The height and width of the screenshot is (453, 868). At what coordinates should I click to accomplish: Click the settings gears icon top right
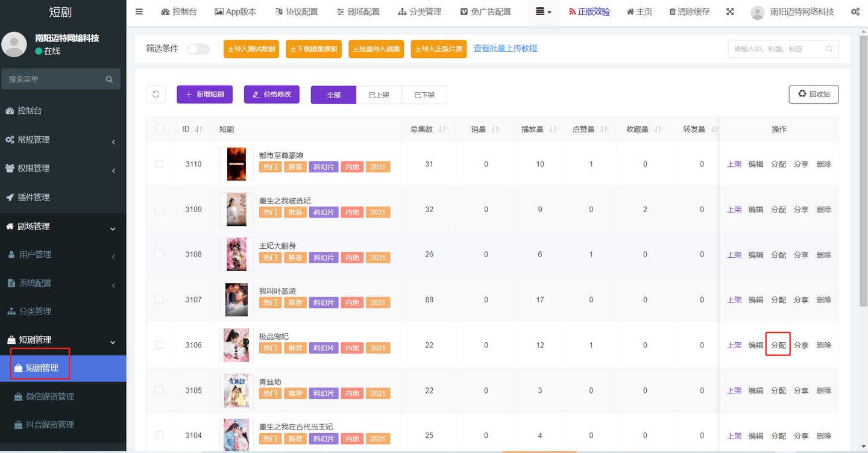855,11
